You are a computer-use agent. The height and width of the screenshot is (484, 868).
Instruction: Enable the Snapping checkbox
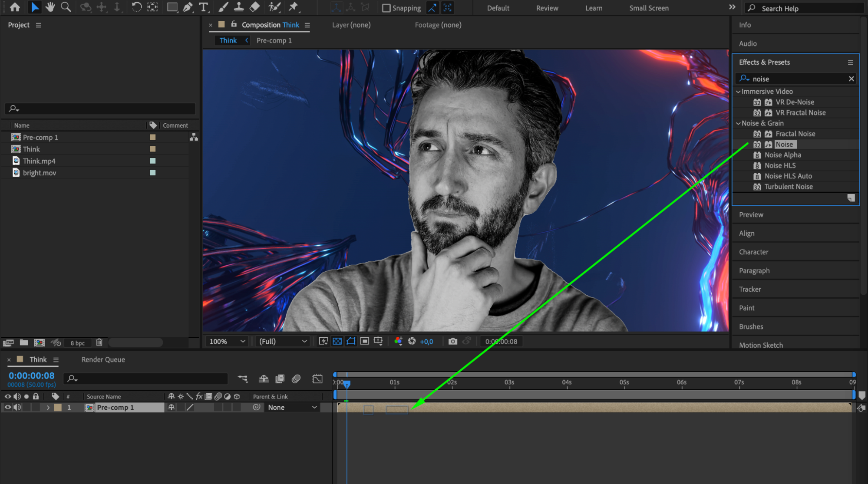[x=386, y=8]
